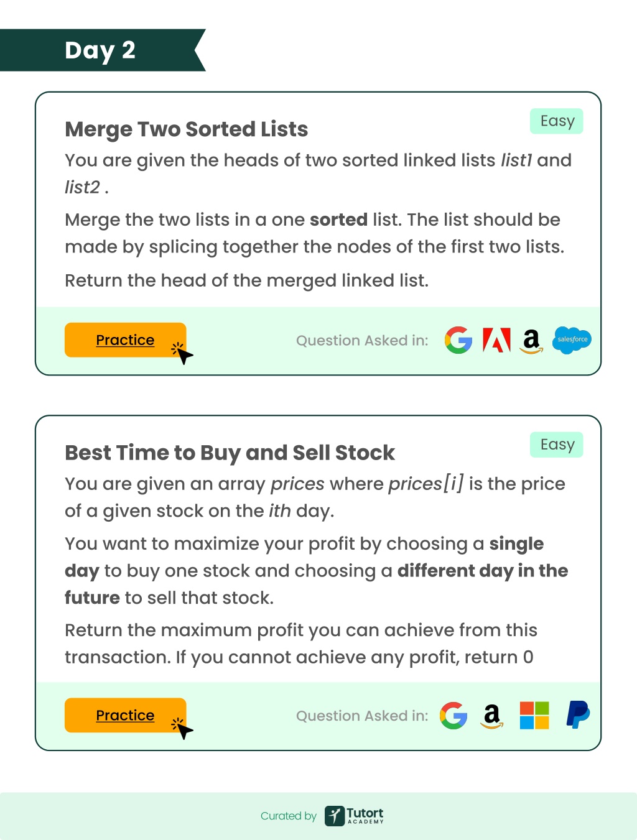Click Amazon logo in Buy and Sell Stock card

click(x=492, y=716)
